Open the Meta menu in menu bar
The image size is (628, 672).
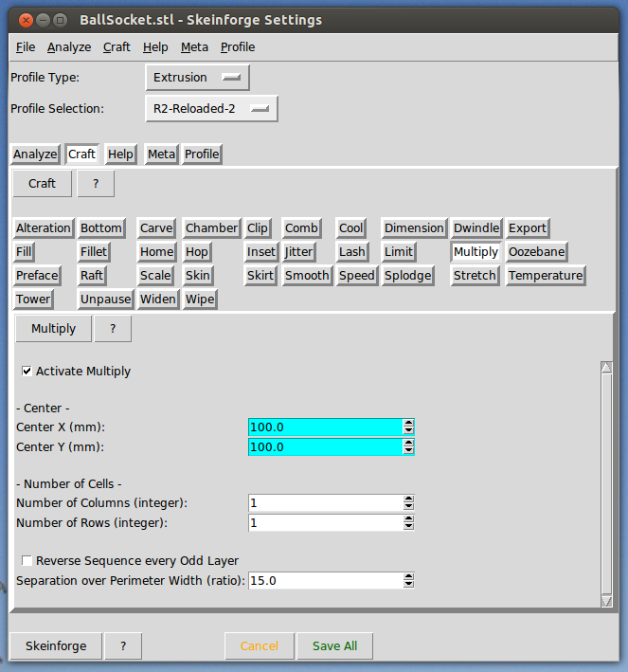(x=194, y=46)
